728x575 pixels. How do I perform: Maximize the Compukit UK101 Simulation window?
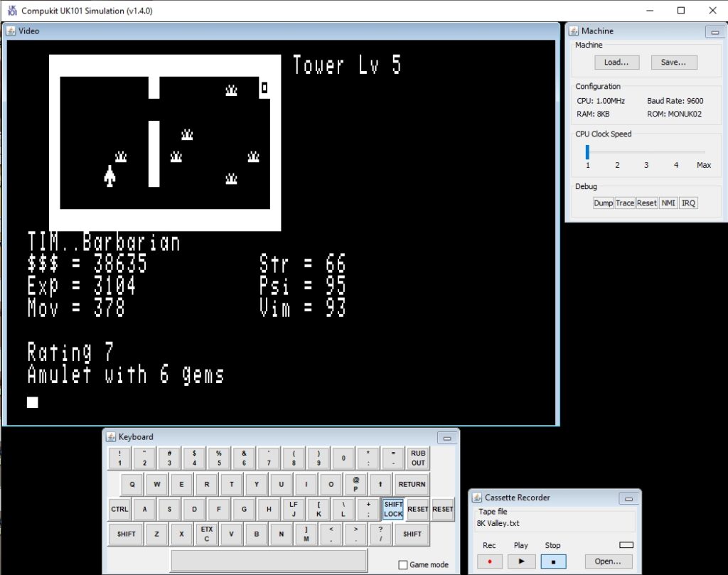click(681, 10)
